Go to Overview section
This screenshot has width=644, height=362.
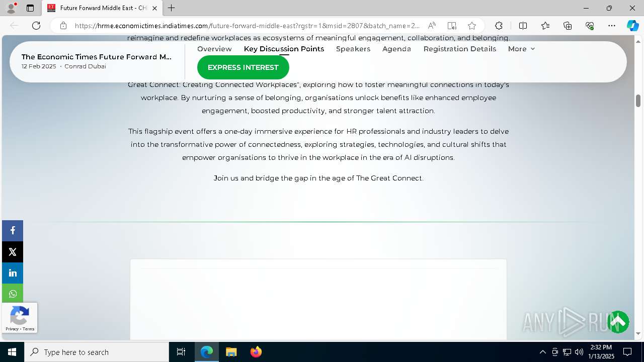(x=214, y=49)
